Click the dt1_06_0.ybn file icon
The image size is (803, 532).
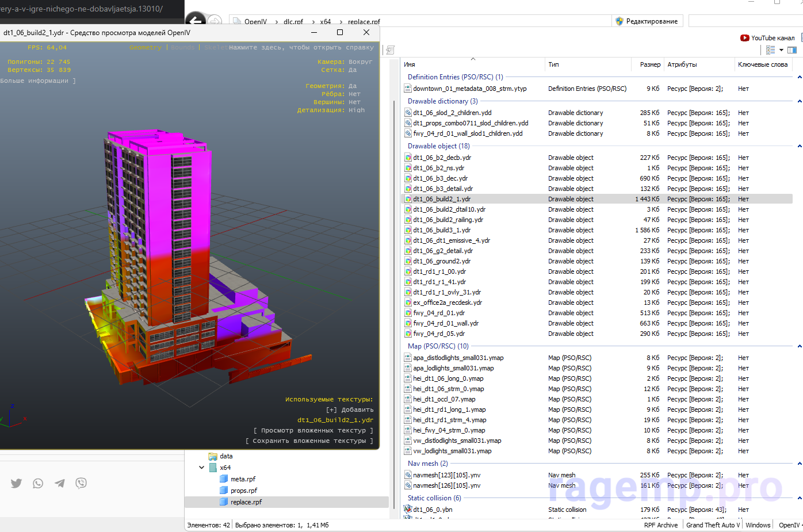tap(408, 510)
